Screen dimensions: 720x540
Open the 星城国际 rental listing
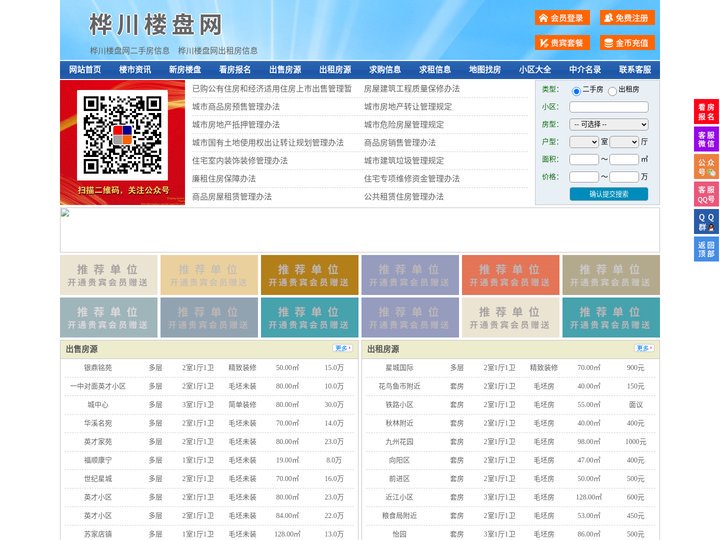[399, 368]
